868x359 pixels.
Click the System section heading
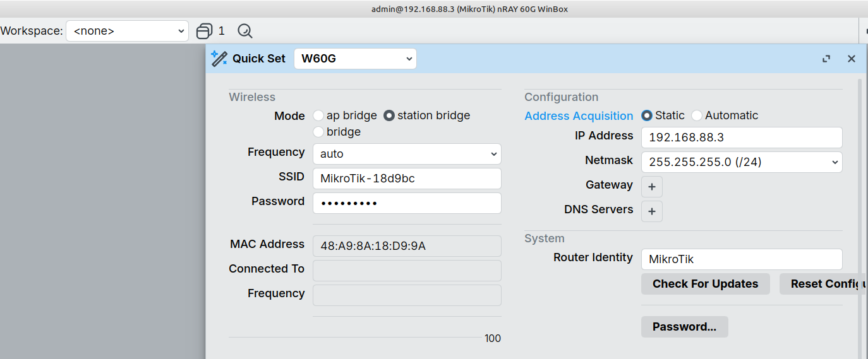tap(545, 238)
